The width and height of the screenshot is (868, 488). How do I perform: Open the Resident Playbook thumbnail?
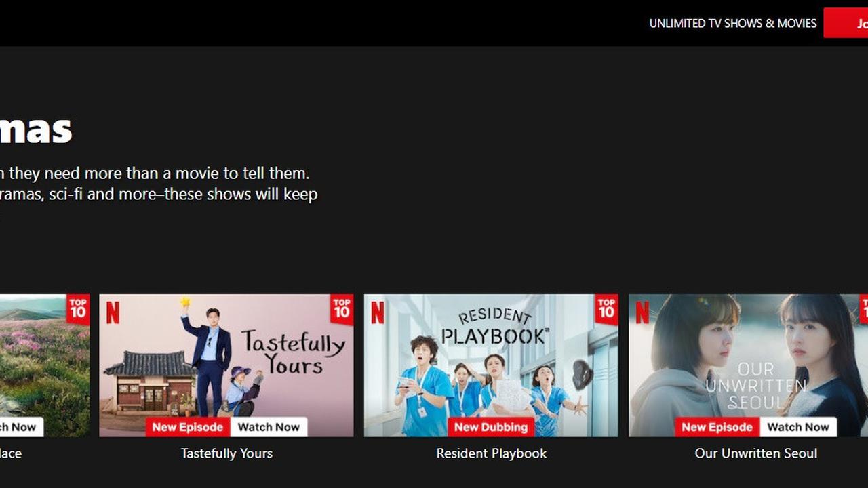point(491,365)
